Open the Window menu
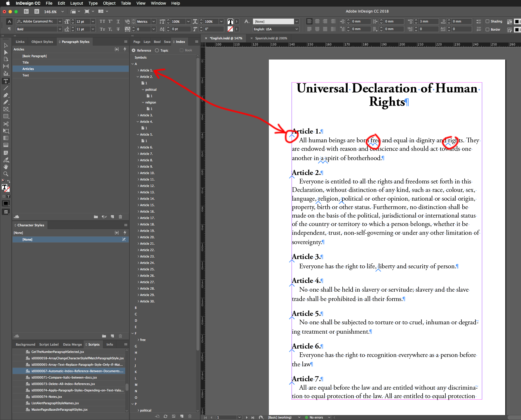The height and width of the screenshot is (420, 521). (158, 3)
